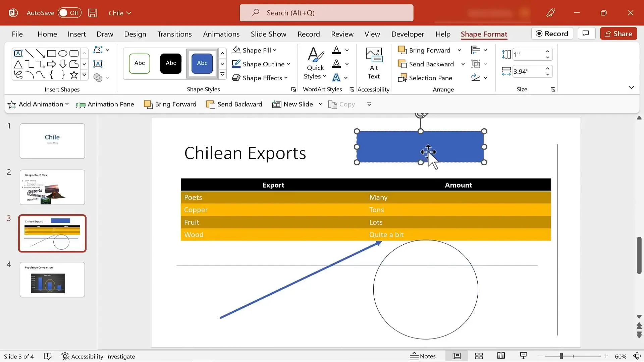
Task: Click the Edit Shape icon
Action: pyautogui.click(x=98, y=50)
